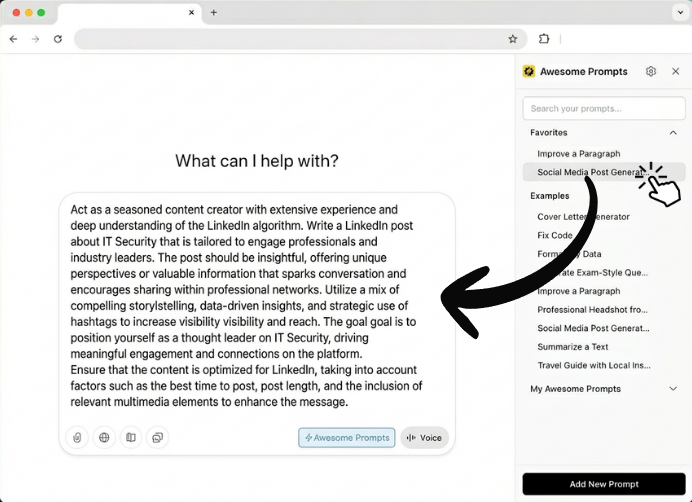The width and height of the screenshot is (692, 502).
Task: Go back using the browser back arrow
Action: (x=13, y=39)
